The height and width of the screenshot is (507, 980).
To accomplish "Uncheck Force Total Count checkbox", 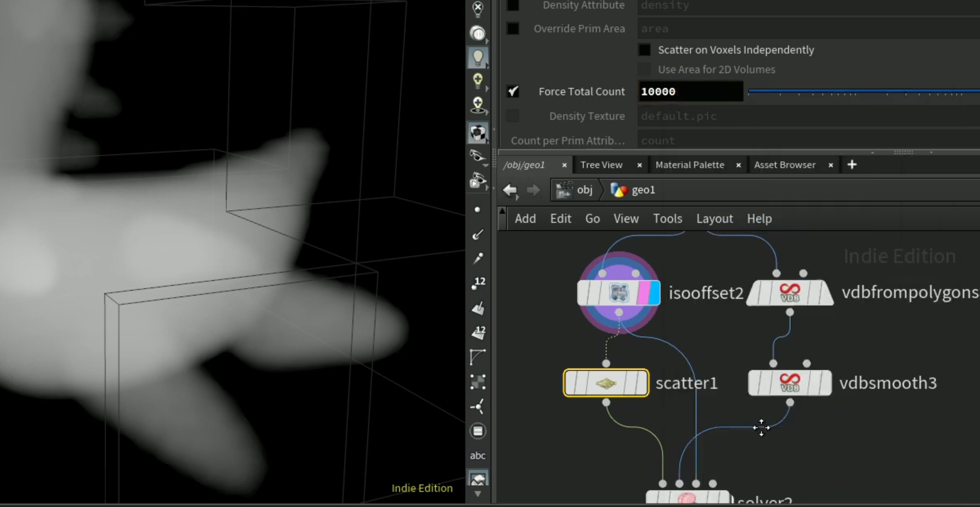I will click(513, 92).
